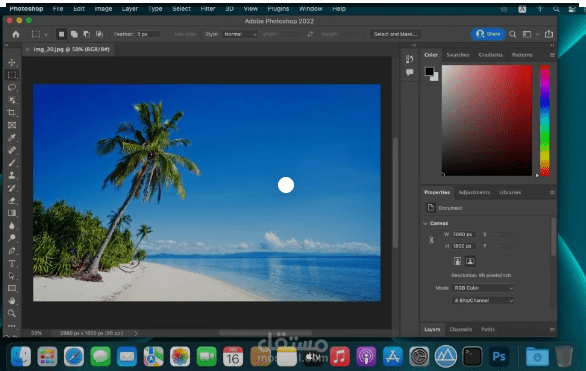Select the Horizontal Type tool
The width and height of the screenshot is (586, 371).
[12, 263]
